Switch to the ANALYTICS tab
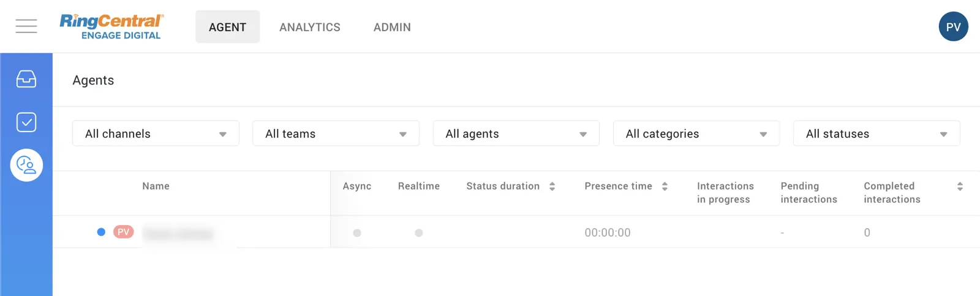980x296 pixels. 310,27
